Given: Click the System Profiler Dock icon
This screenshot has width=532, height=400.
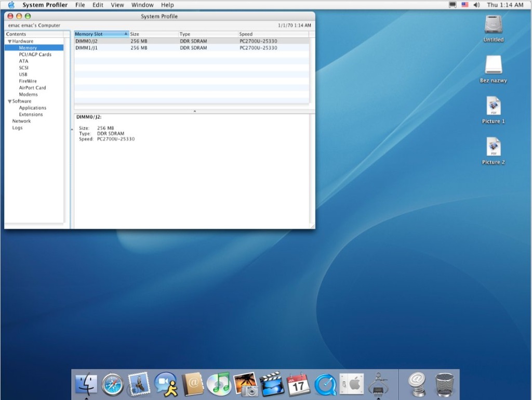Looking at the screenshot, I should pos(378,384).
